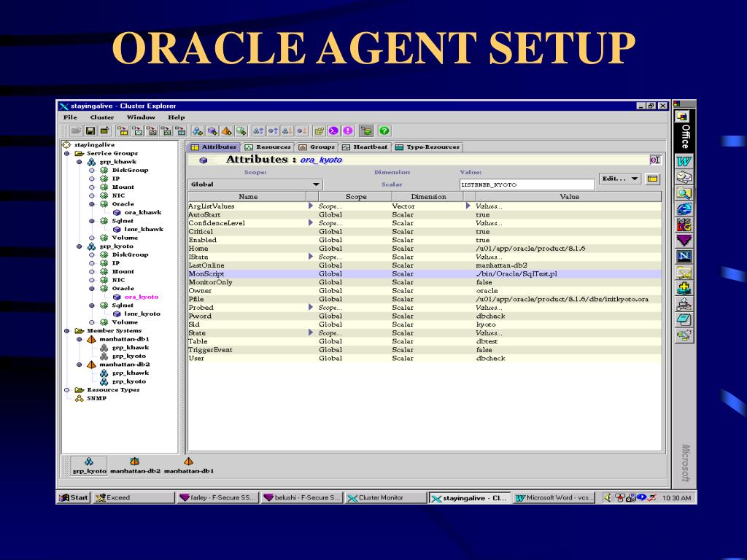Click the greyed-out open folder toolbar icon
This screenshot has width=747, height=560.
coord(76,131)
